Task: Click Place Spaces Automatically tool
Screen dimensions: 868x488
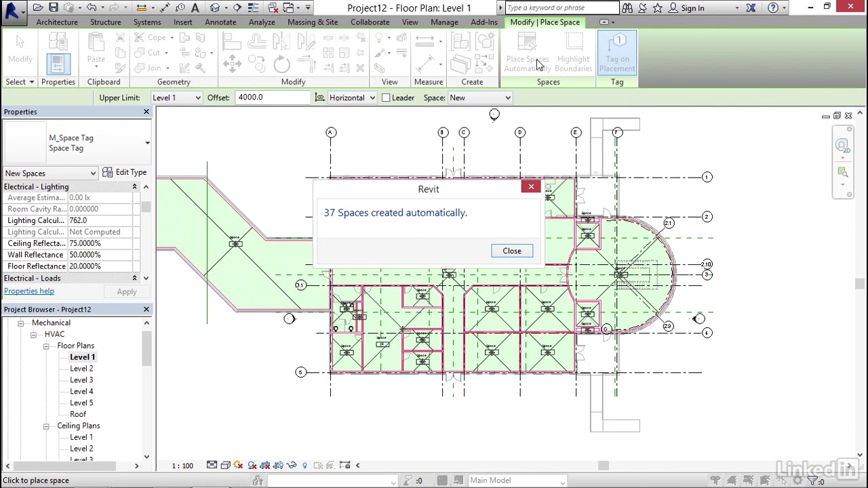Action: coord(526,53)
